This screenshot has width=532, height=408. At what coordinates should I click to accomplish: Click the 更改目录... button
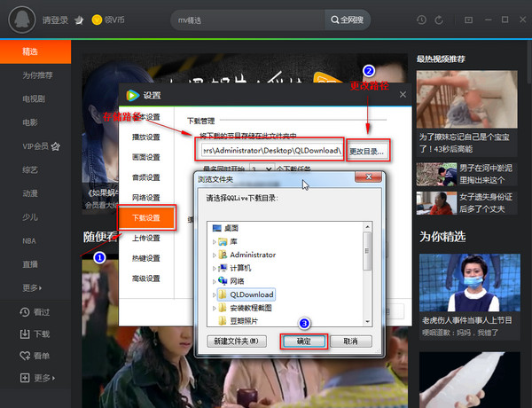(368, 151)
